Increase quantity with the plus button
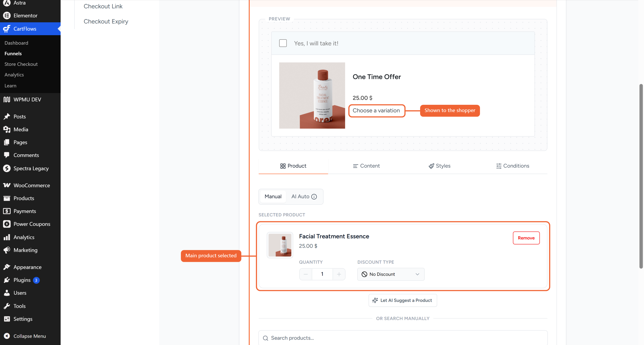The height and width of the screenshot is (345, 644). tap(339, 274)
